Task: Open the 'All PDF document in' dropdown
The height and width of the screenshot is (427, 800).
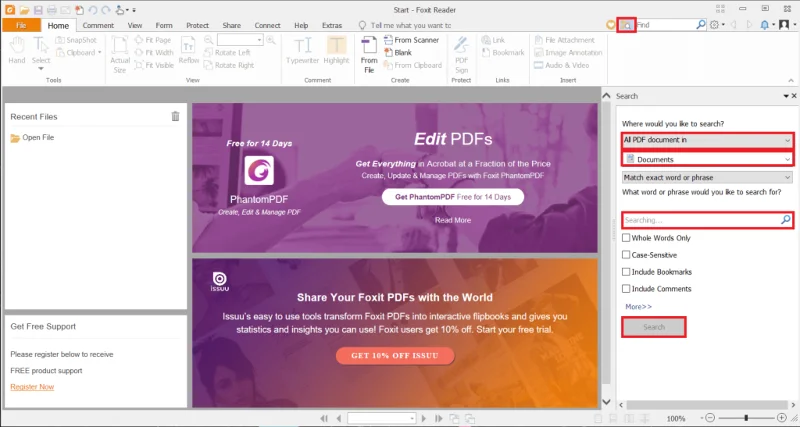Action: [x=708, y=140]
